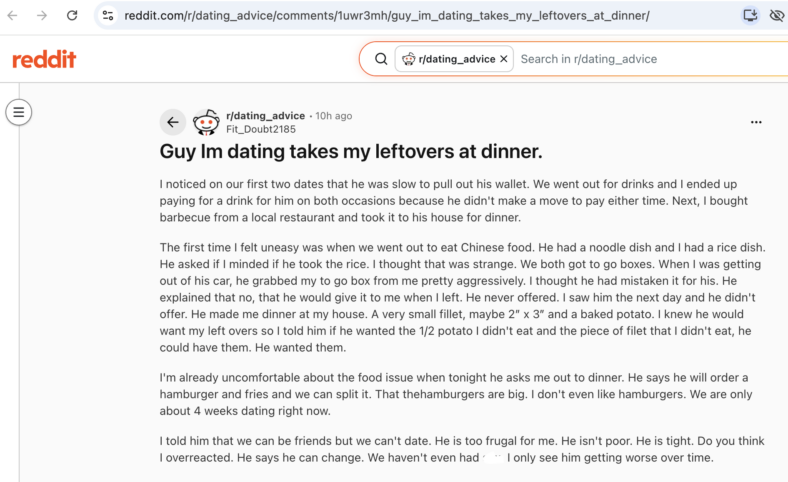Click the URL in the address bar
Image resolution: width=788 pixels, height=482 pixels.
point(387,16)
